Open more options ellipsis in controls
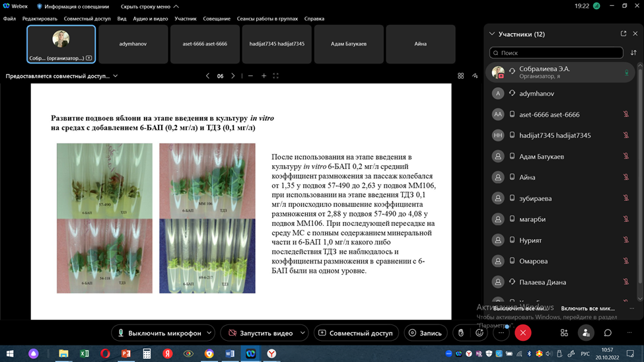Image resolution: width=644 pixels, height=362 pixels. pyautogui.click(x=501, y=333)
